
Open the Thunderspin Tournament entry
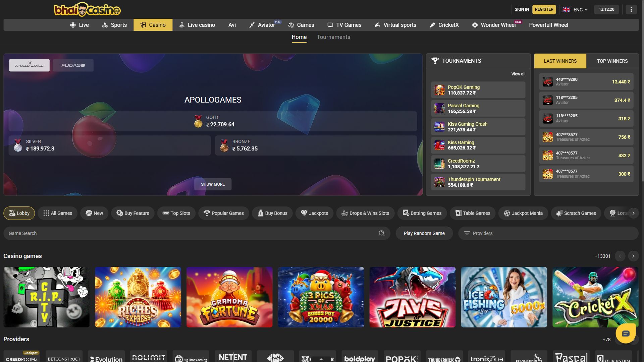[478, 182]
